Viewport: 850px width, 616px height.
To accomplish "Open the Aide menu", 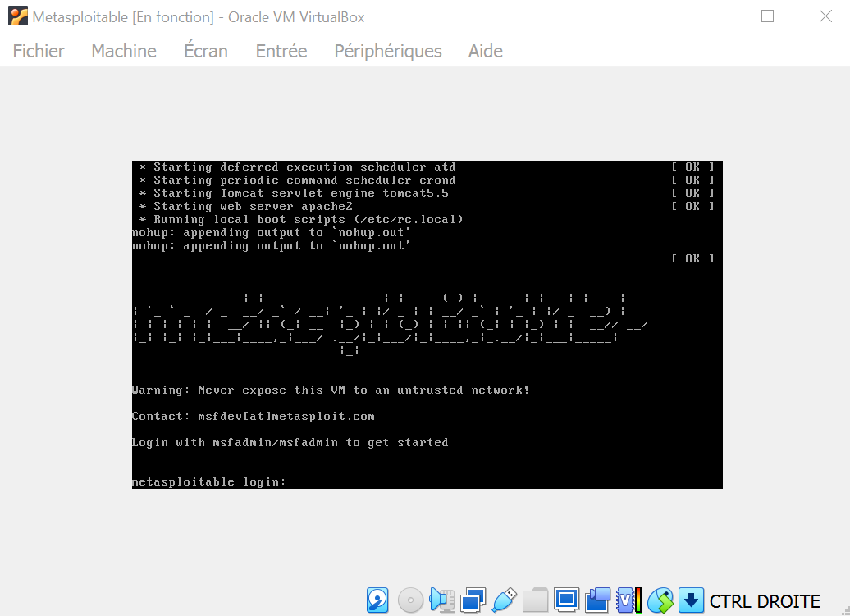I will (486, 51).
